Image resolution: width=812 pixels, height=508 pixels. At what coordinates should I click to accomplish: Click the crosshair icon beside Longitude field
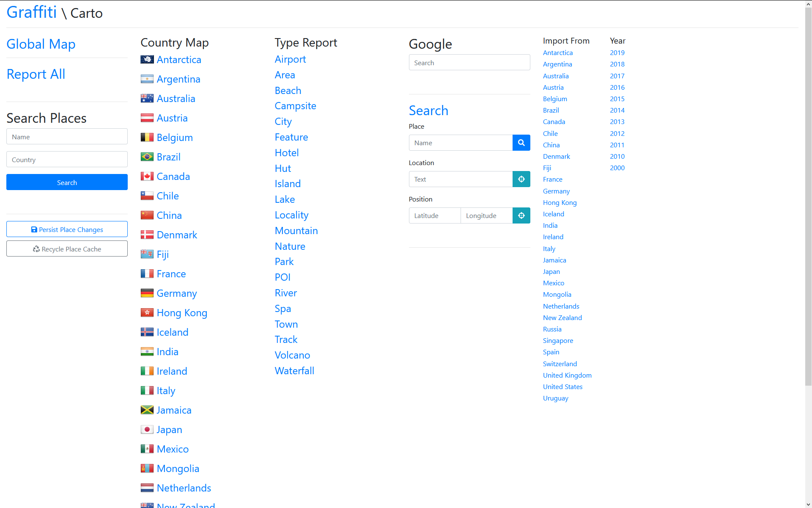click(x=521, y=215)
